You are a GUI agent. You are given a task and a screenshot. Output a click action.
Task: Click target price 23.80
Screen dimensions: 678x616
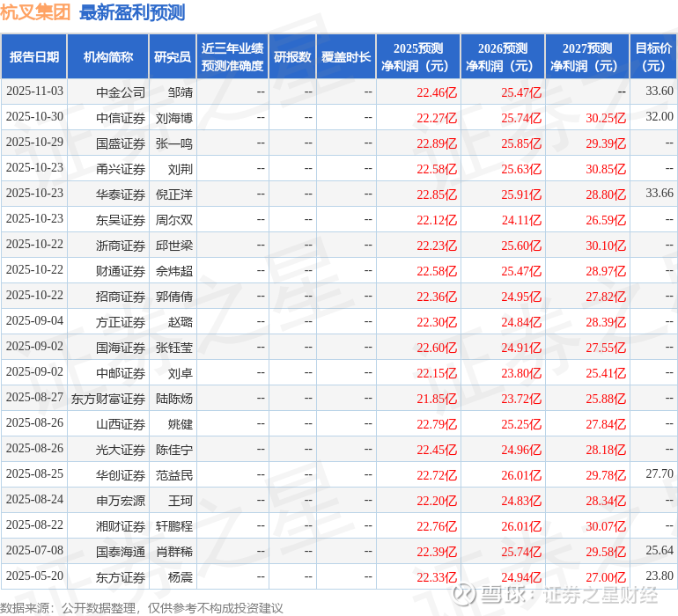pos(660,576)
